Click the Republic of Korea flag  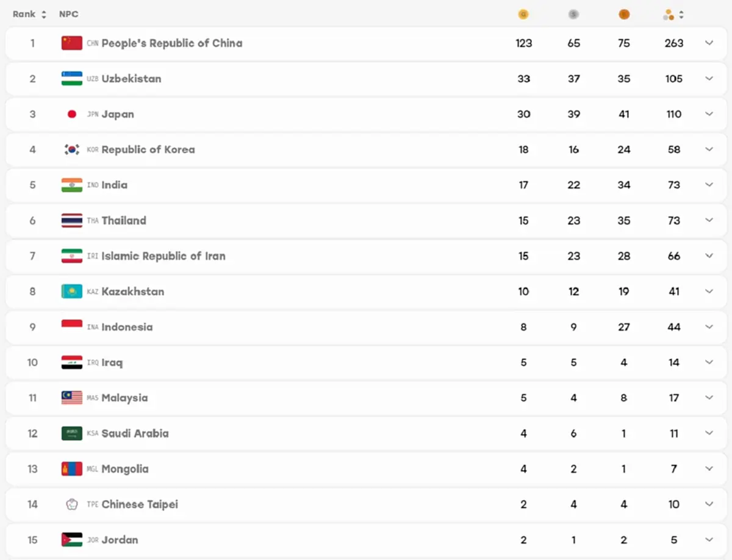pos(71,149)
